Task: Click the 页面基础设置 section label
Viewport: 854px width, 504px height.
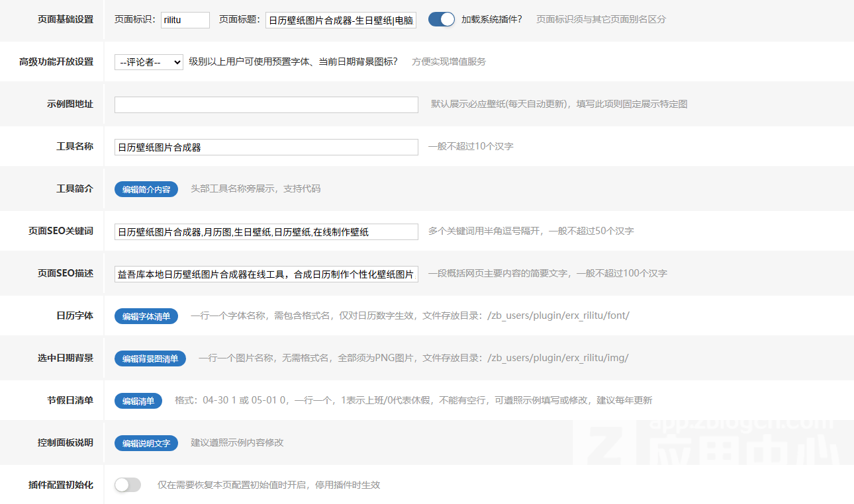Action: tap(66, 20)
